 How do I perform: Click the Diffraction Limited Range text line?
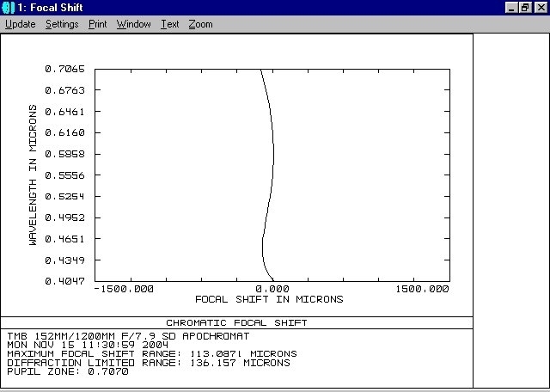148,363
